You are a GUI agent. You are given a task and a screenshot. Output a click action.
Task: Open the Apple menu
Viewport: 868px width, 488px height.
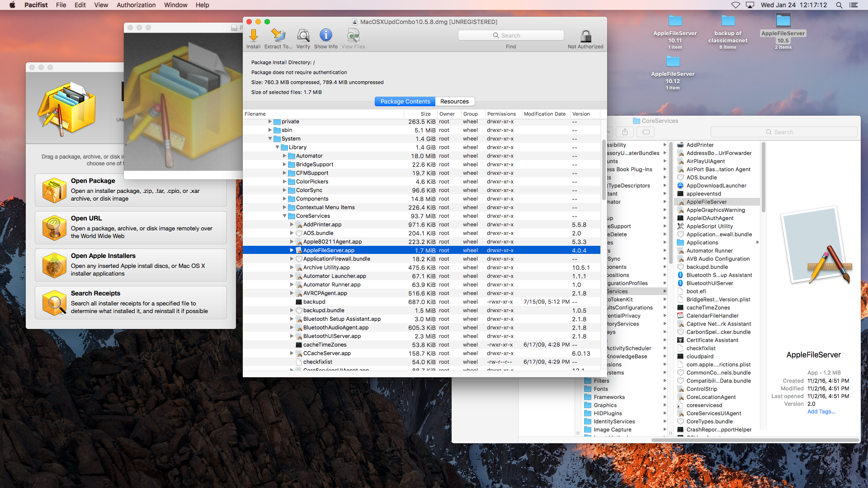tap(12, 5)
